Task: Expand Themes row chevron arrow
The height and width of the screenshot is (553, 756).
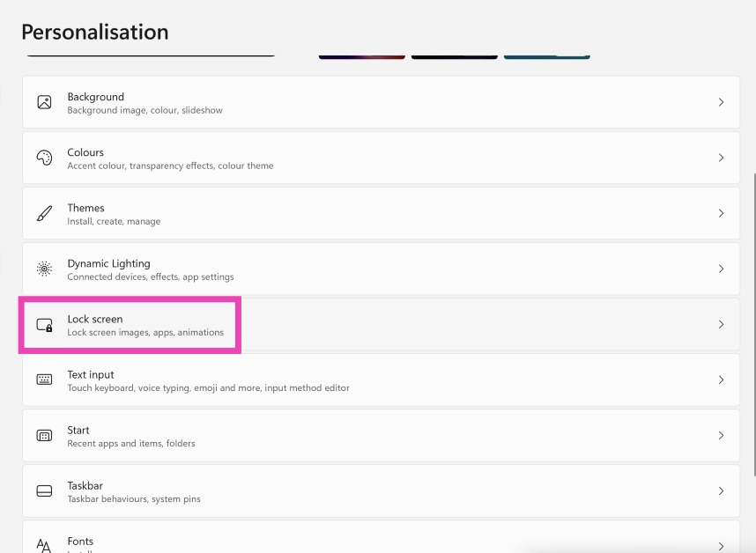Action: click(x=721, y=213)
